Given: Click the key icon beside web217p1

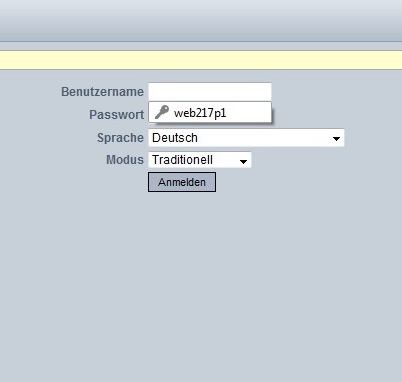Looking at the screenshot, I should click(162, 112).
